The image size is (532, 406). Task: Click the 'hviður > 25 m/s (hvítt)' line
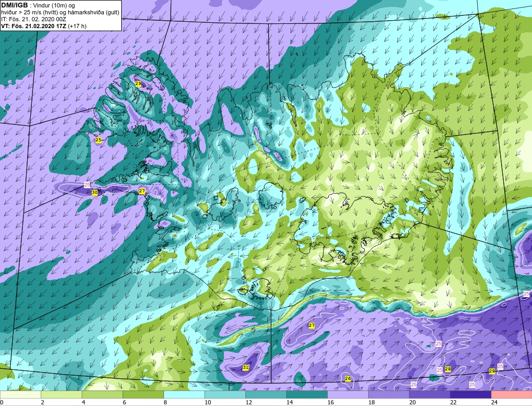point(30,13)
